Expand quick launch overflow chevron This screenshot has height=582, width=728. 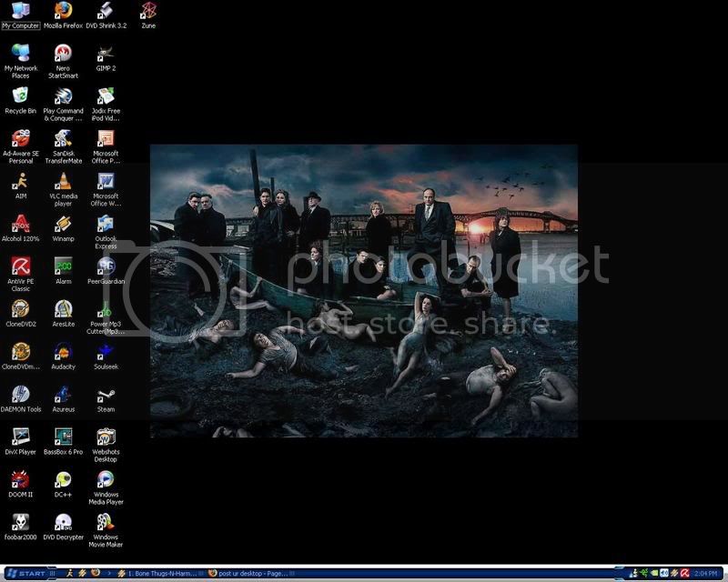tap(109, 573)
